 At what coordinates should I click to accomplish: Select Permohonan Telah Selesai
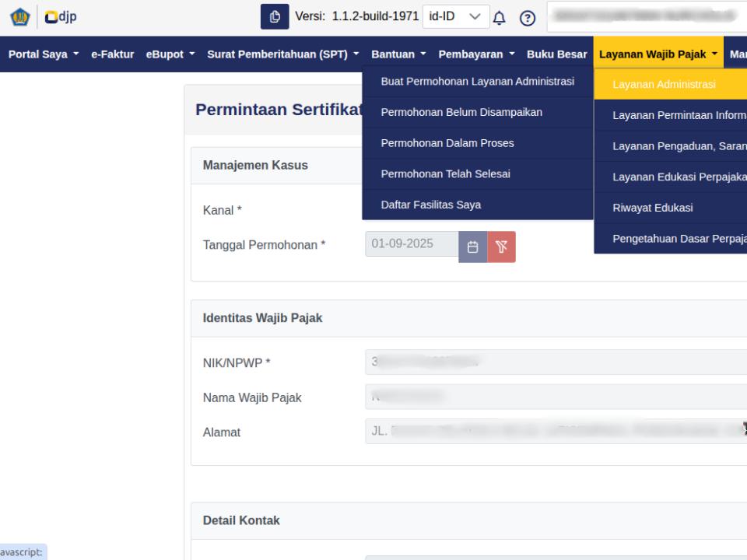pos(478,174)
